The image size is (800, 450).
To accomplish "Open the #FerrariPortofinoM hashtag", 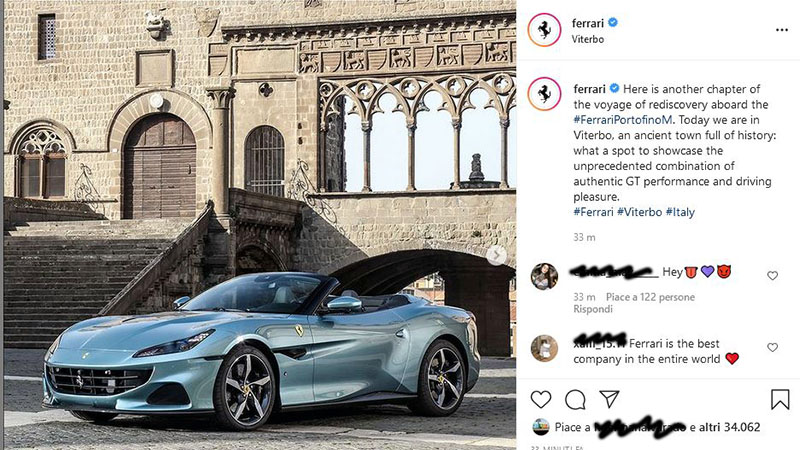I will click(x=623, y=120).
